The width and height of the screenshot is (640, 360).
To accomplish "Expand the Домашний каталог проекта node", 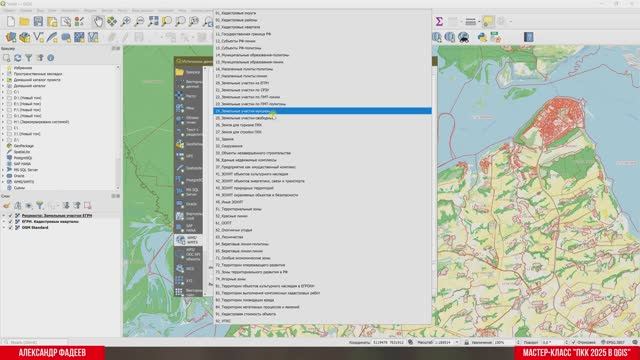I will click(x=3, y=80).
